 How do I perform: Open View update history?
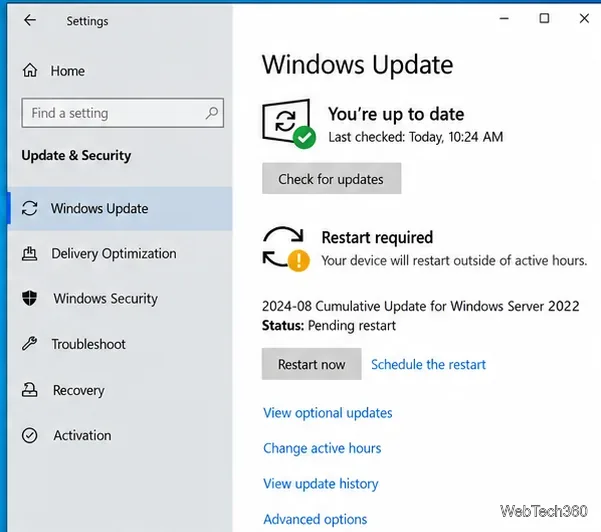(320, 484)
